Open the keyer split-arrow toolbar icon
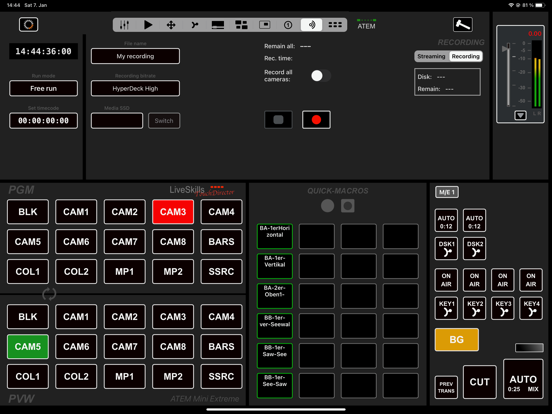This screenshot has width=552, height=414. [194, 25]
